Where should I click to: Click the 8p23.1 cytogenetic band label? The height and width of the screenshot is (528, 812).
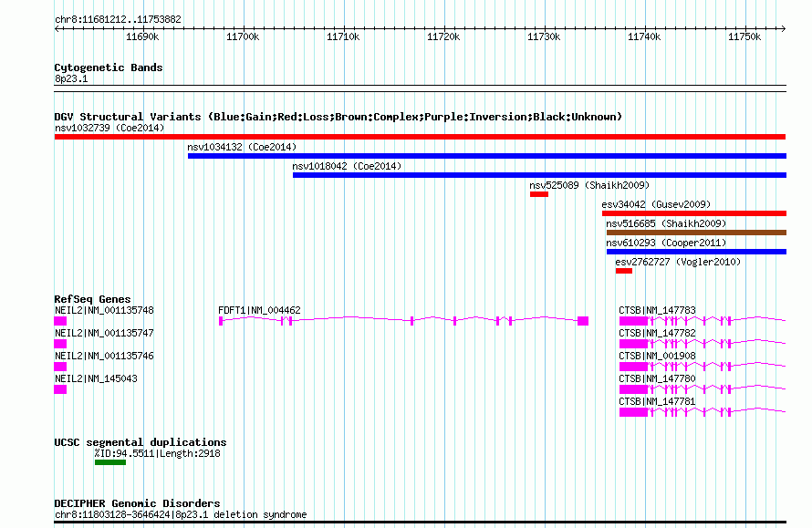(71, 78)
